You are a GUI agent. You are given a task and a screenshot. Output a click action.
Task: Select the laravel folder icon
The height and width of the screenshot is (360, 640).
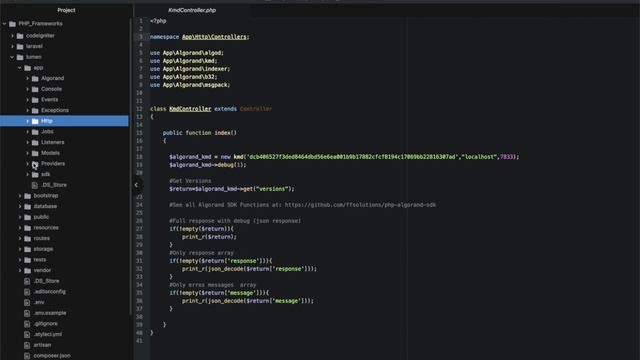pyautogui.click(x=20, y=47)
